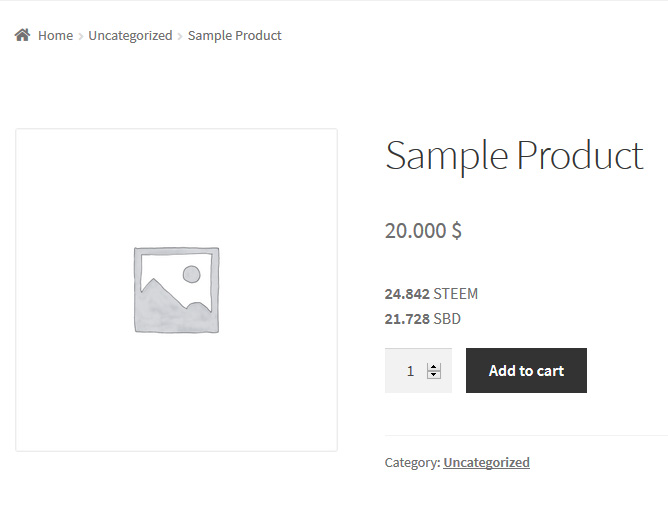The height and width of the screenshot is (517, 668).
Task: Click the Sample Product breadcrumb text
Action: pos(234,36)
